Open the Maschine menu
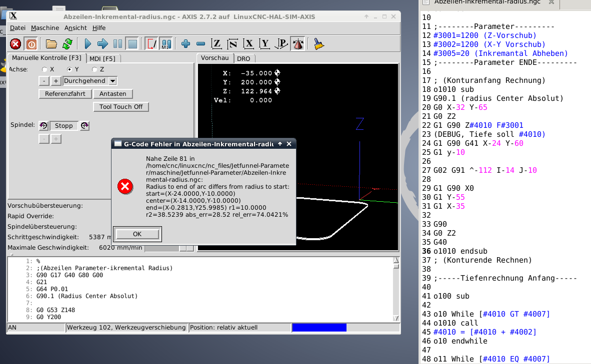 (45, 28)
